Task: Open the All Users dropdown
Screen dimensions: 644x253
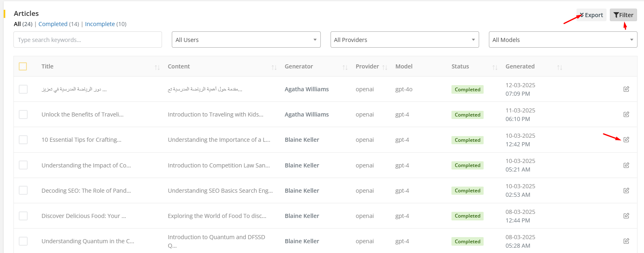Action: (246, 40)
